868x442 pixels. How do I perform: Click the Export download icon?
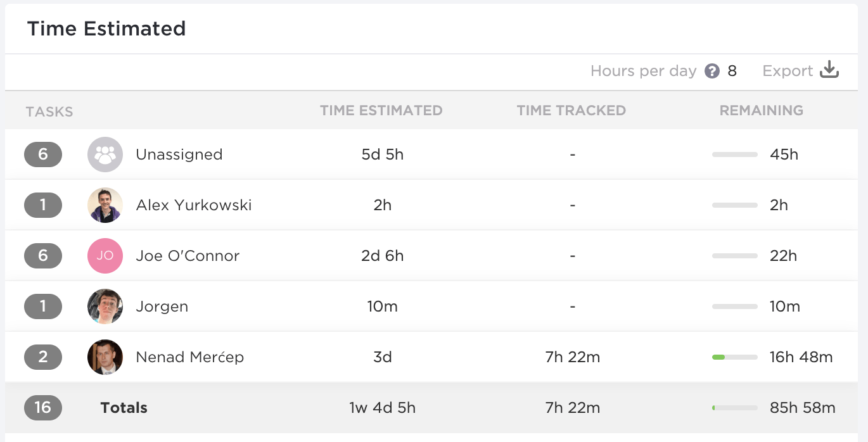click(829, 70)
